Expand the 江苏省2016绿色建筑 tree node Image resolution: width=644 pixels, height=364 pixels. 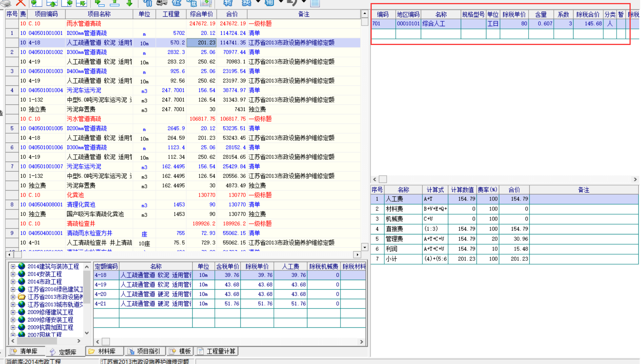pyautogui.click(x=13, y=289)
